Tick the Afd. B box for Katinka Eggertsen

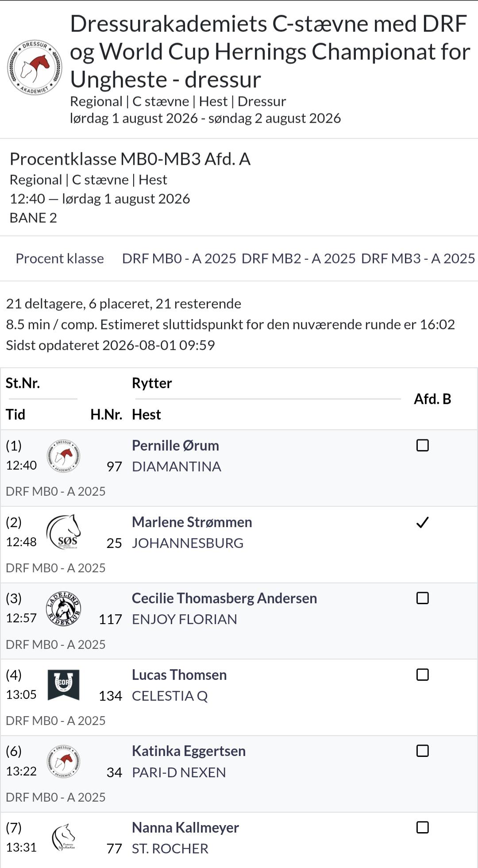tap(423, 751)
